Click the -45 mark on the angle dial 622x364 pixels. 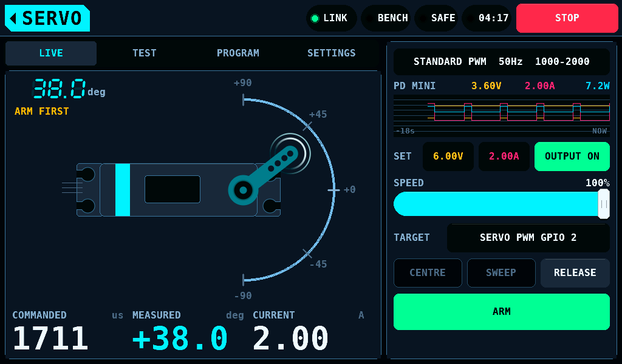[318, 264]
